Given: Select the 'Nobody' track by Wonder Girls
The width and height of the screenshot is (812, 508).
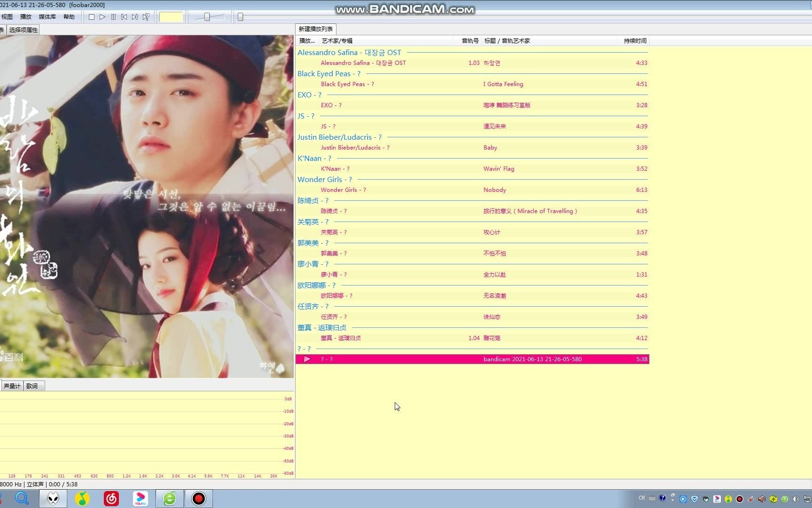Looking at the screenshot, I should pos(472,190).
